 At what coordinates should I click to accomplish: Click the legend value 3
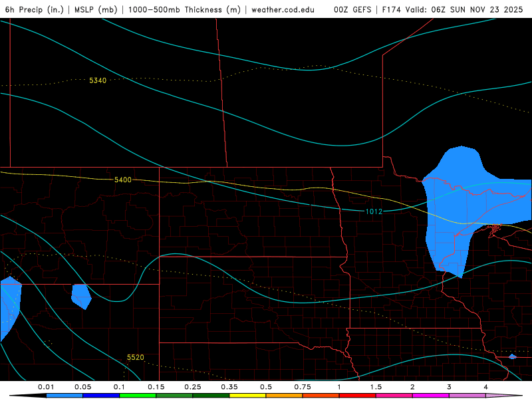coord(450,387)
